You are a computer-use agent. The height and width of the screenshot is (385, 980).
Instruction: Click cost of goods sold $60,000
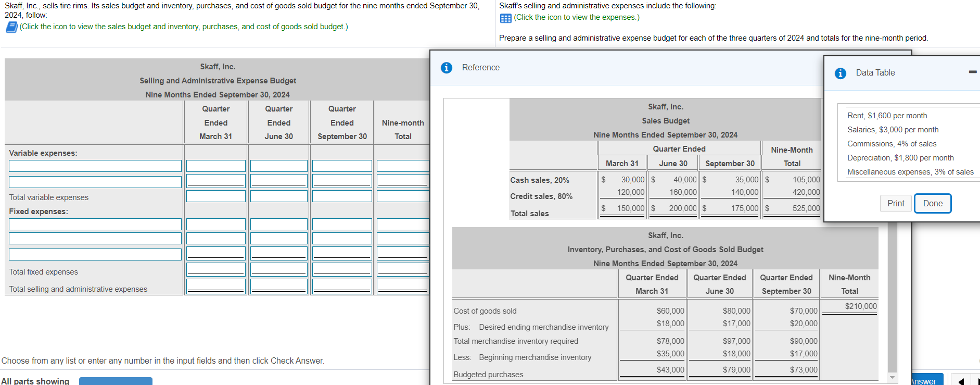(x=670, y=311)
